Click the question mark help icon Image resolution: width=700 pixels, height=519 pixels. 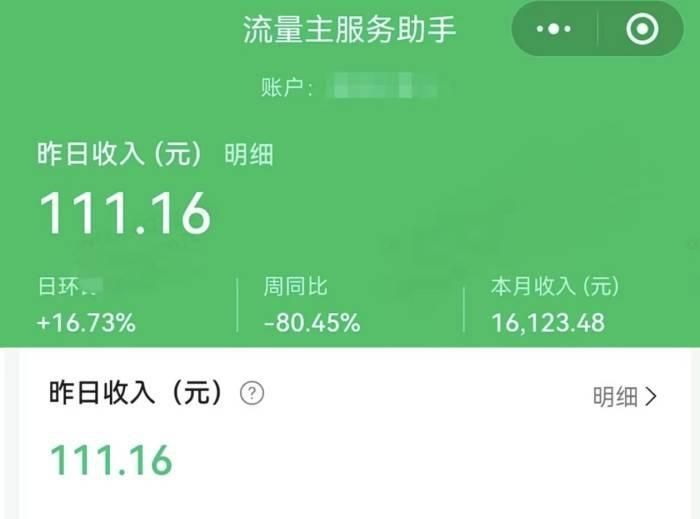[x=252, y=393]
